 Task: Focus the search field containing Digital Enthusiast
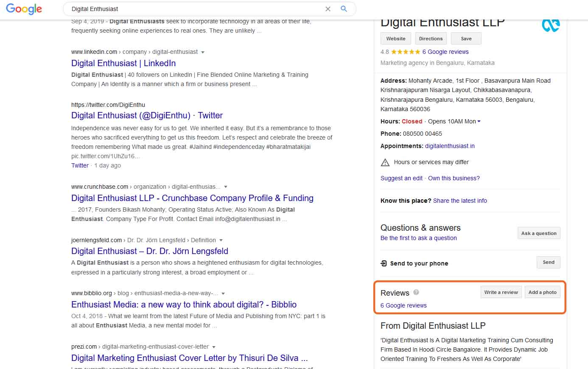(195, 9)
